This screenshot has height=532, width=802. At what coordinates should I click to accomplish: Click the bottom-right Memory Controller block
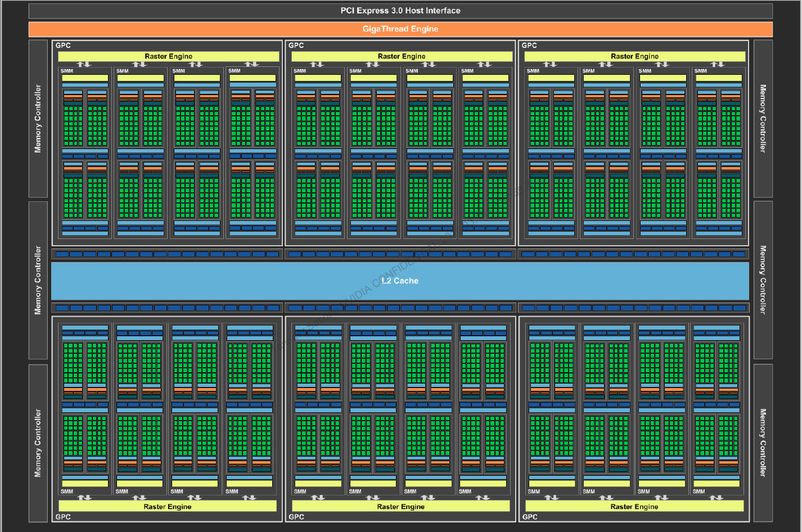(763, 443)
